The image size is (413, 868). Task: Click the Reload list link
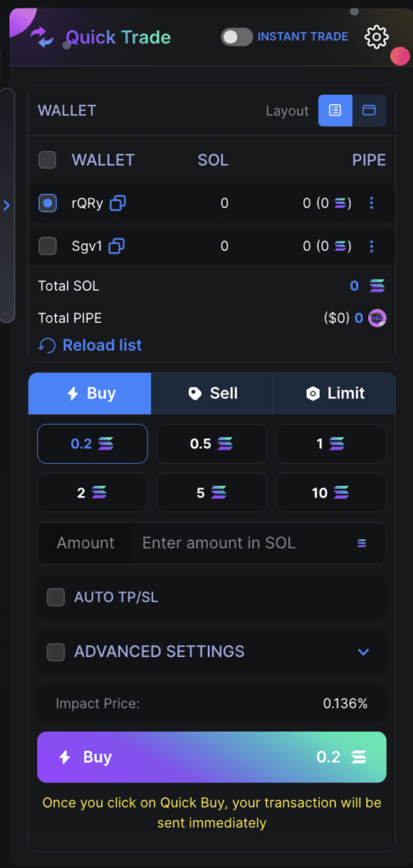pyautogui.click(x=90, y=346)
